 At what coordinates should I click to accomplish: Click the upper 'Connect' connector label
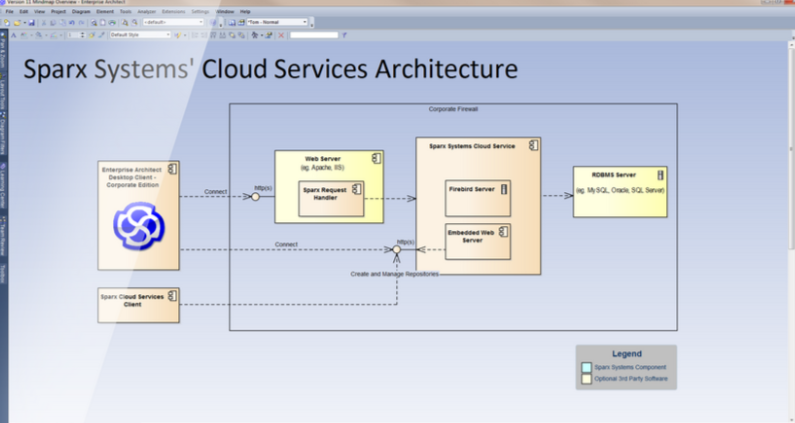point(215,192)
